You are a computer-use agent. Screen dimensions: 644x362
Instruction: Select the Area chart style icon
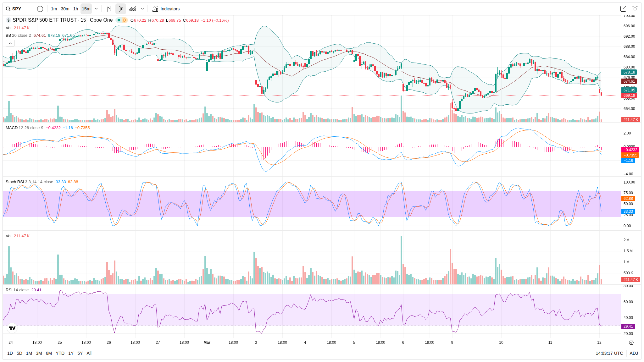pyautogui.click(x=133, y=9)
